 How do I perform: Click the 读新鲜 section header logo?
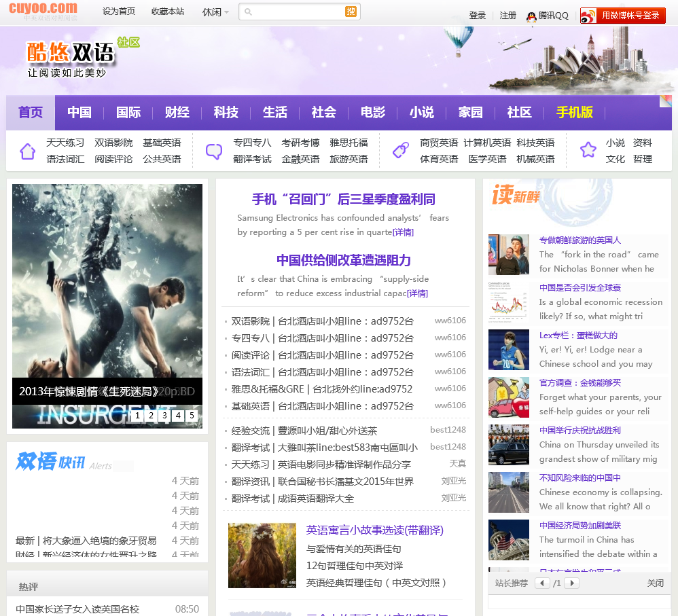point(516,194)
